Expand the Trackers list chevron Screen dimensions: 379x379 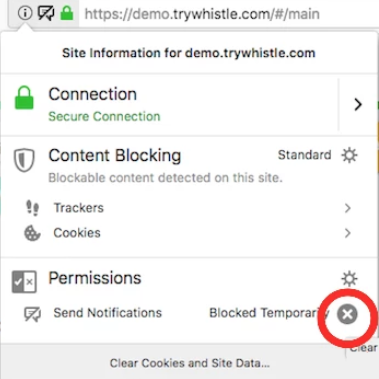point(348,208)
